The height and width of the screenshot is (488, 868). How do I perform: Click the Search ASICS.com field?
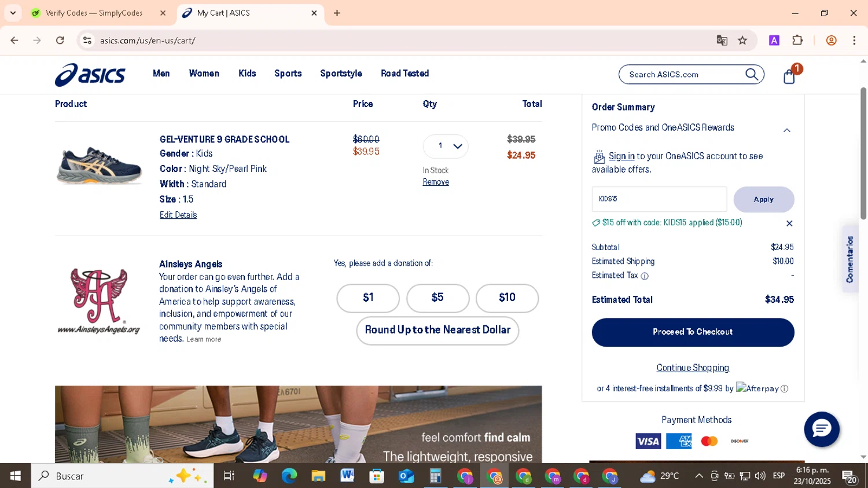pos(683,75)
